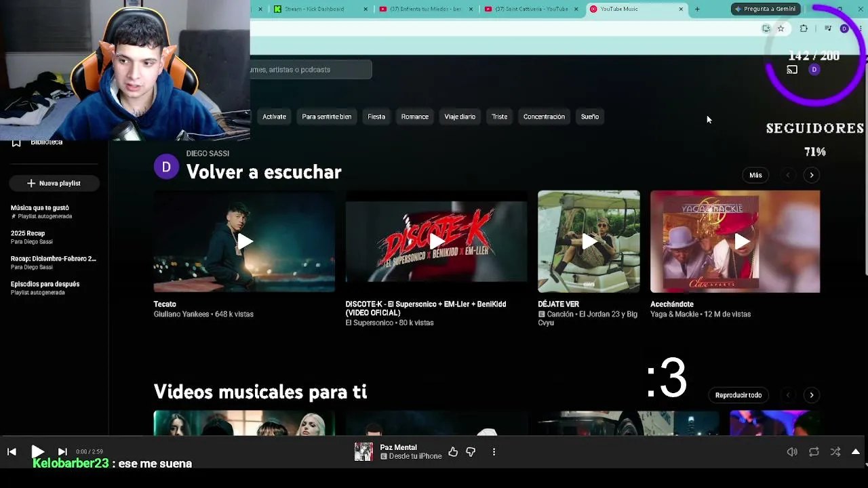The height and width of the screenshot is (488, 868).
Task: Open the Recap: Diciembre-Febrero playlist
Action: click(x=54, y=262)
